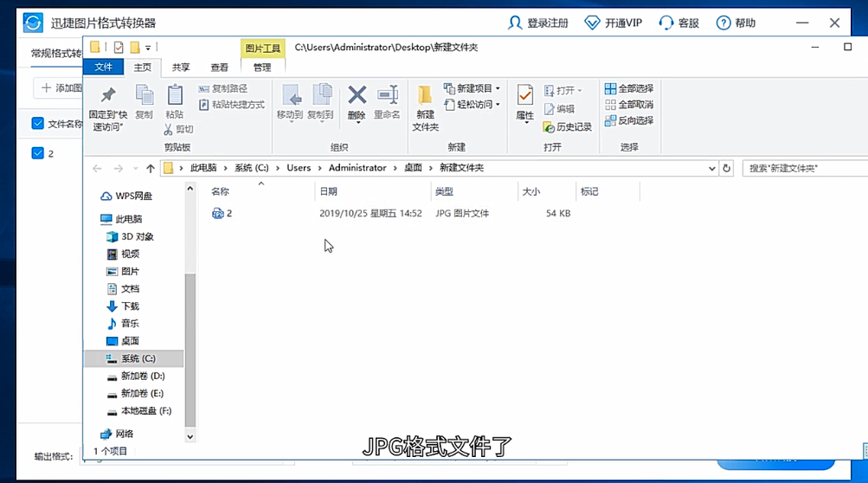868x483 pixels.
Task: Select 3D 对象 folder
Action: [130, 237]
